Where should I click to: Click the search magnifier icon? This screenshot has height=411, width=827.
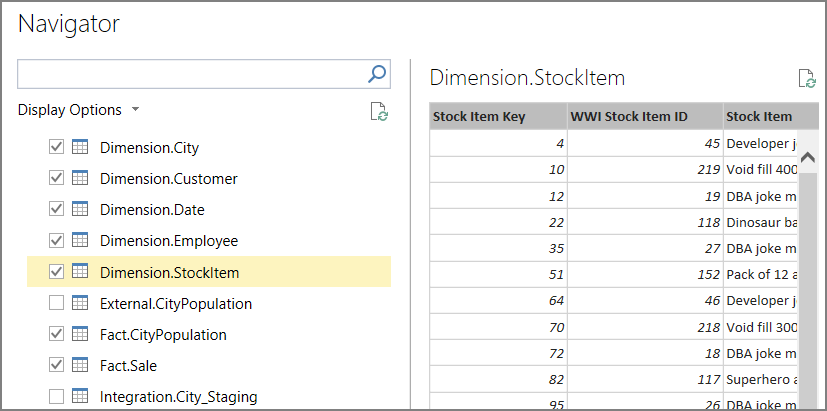[377, 73]
